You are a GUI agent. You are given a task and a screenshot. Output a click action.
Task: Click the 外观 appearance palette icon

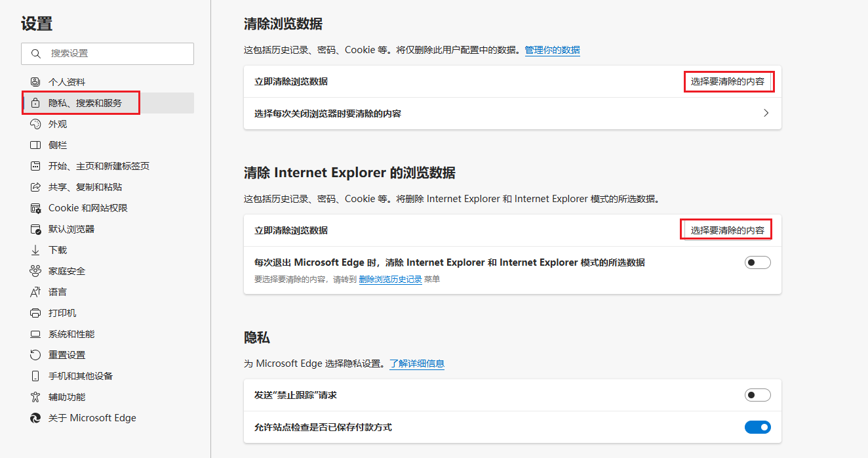35,124
